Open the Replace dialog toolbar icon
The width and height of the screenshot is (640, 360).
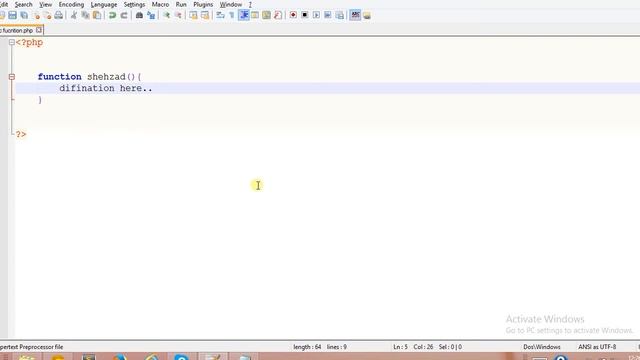pos(151,16)
